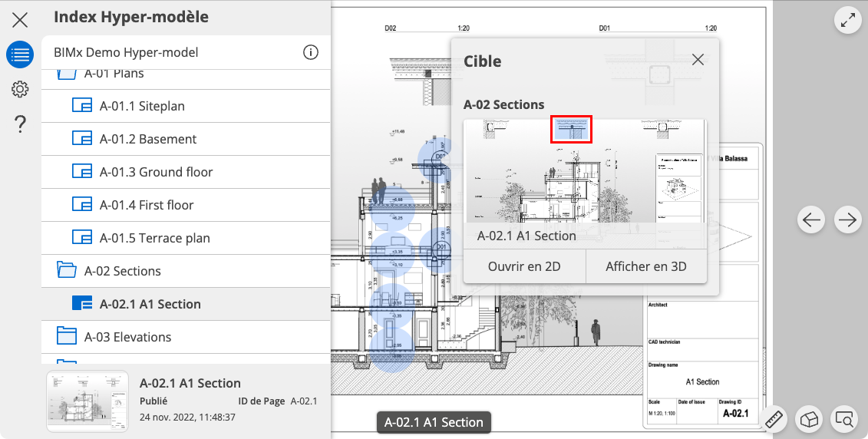
Task: Click Afficher en 3D button
Action: click(646, 266)
